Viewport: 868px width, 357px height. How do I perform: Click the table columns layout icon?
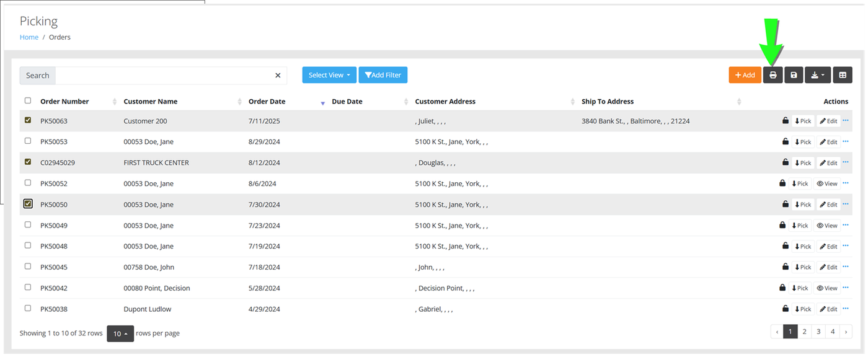tap(843, 75)
